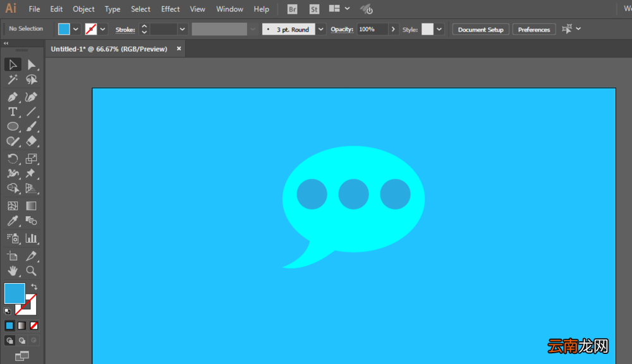This screenshot has height=364, width=632.
Task: Select the Perspective Grid tool
Action: point(31,188)
